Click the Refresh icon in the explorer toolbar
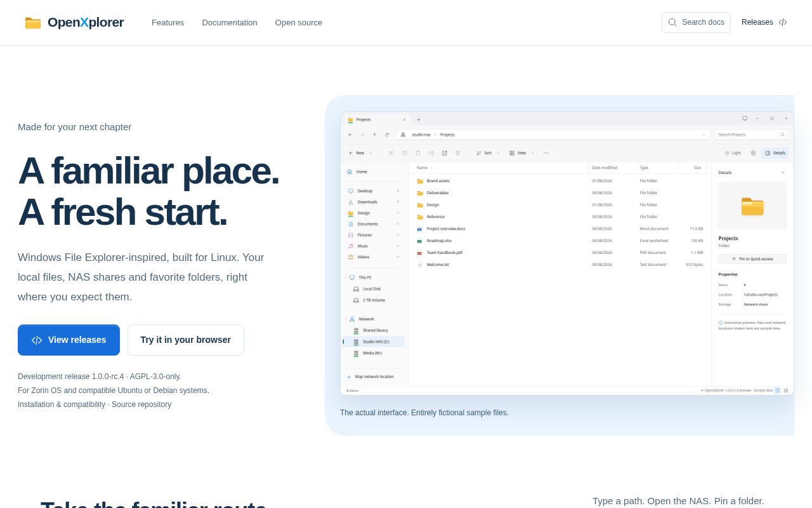The image size is (812, 508). [x=387, y=135]
